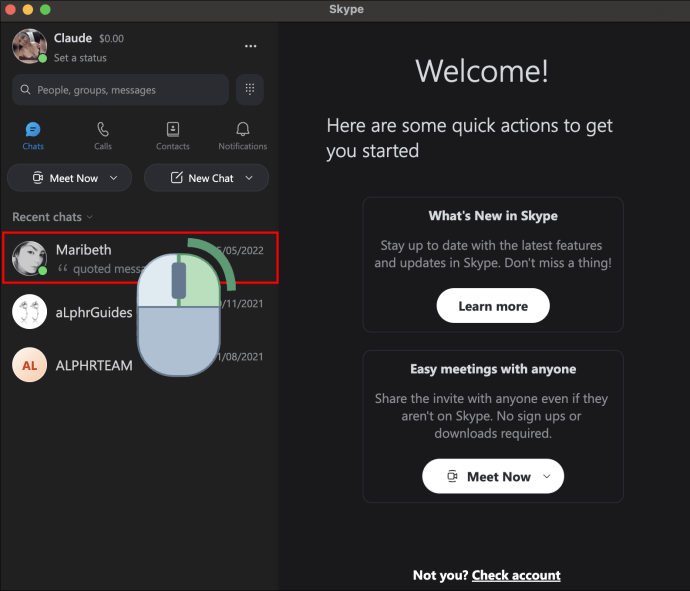Click the AL initials avatar for ALPHRTEAM

pyautogui.click(x=29, y=365)
